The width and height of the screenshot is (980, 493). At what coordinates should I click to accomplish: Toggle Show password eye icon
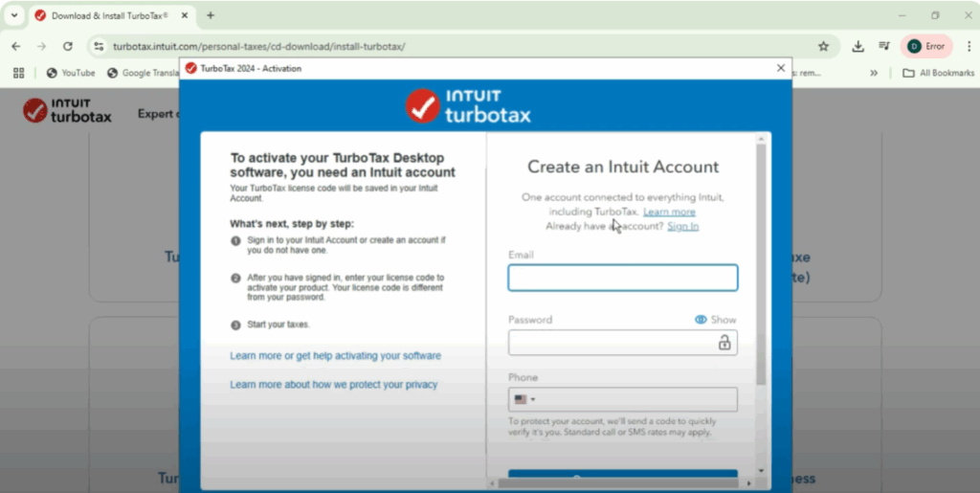pos(701,320)
